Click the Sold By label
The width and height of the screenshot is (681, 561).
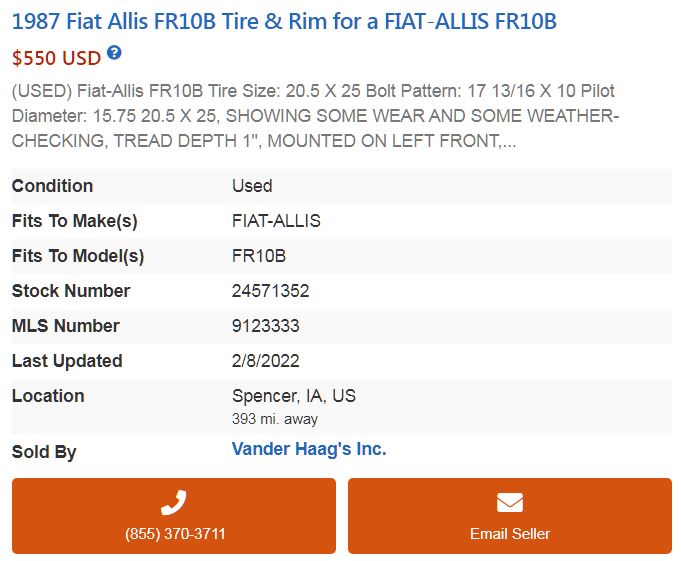point(44,452)
